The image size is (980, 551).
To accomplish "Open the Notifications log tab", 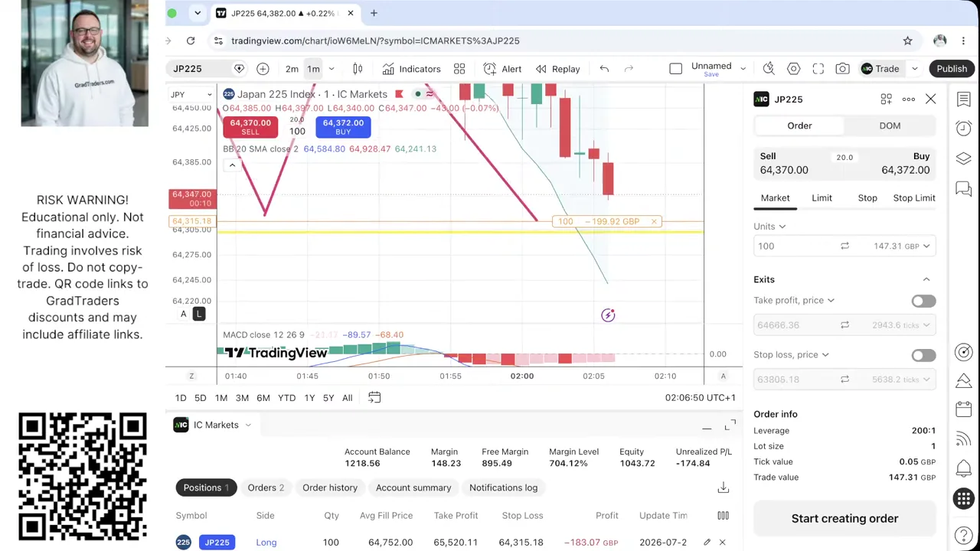I will tap(503, 487).
